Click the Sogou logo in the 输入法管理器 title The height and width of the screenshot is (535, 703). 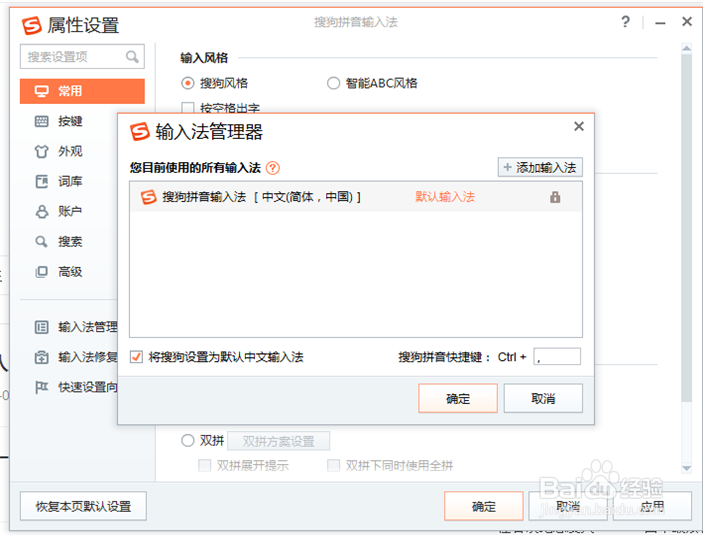click(139, 131)
